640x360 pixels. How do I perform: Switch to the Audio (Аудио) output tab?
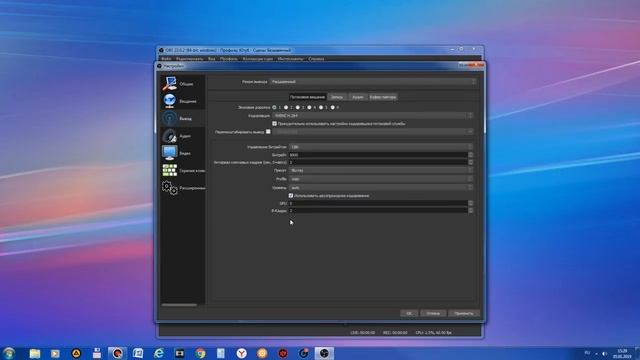358,97
